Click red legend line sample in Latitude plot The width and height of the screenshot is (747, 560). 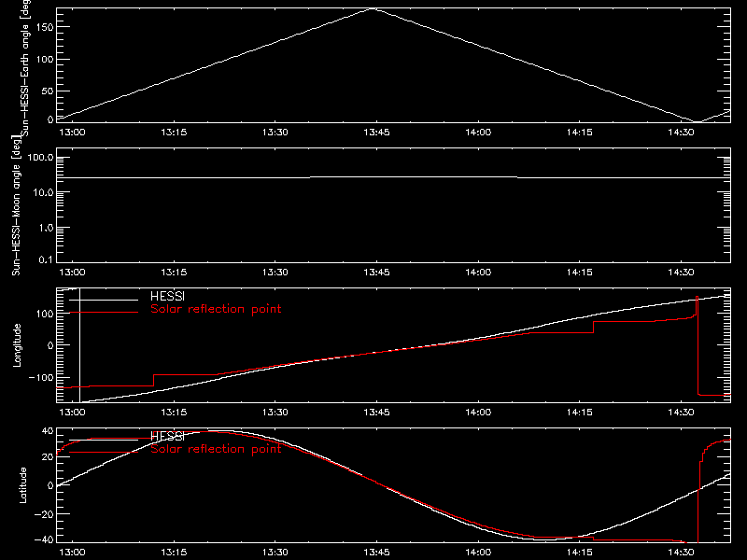104,453
